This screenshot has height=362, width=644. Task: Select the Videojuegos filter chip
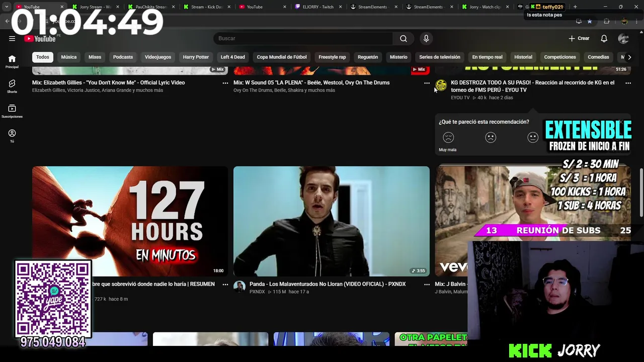tap(158, 57)
